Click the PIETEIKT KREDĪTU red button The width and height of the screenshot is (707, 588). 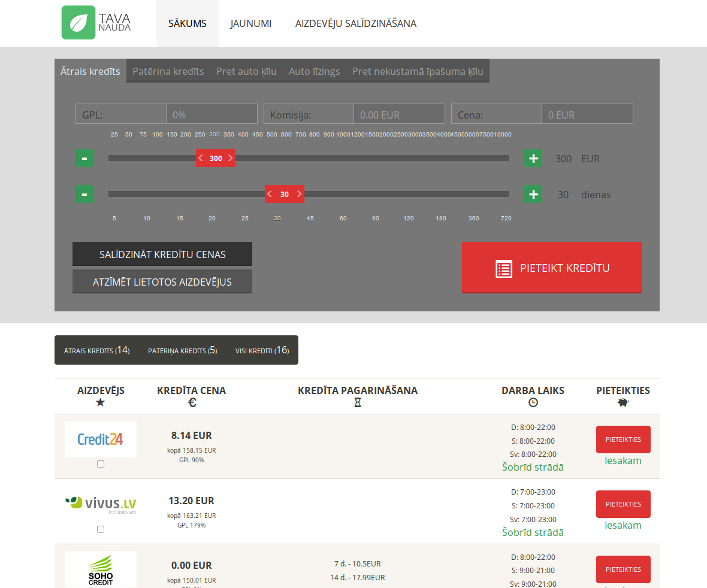(x=551, y=268)
